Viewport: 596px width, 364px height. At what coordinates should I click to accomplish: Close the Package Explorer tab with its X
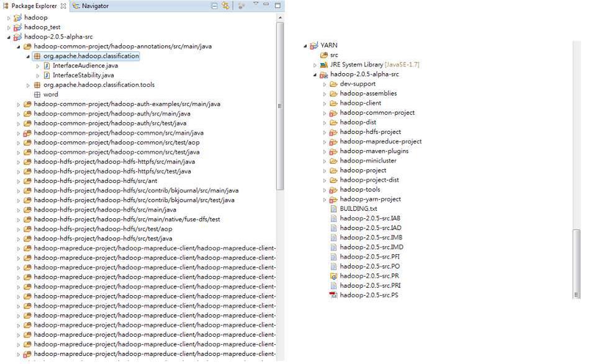point(63,6)
